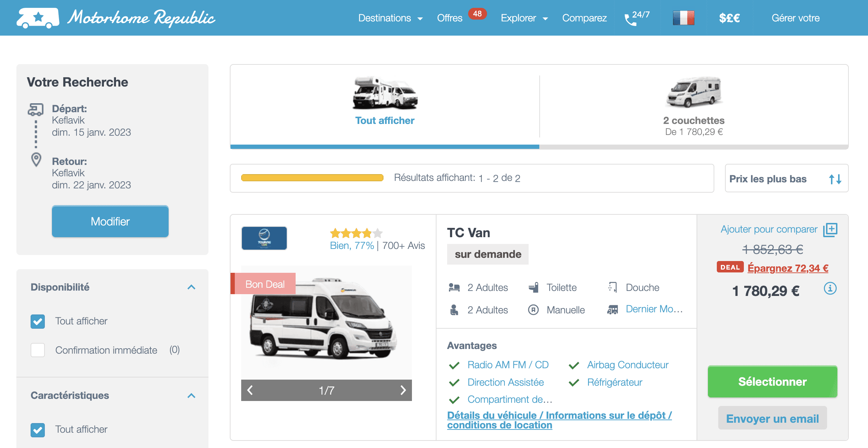Click the red DEAL badge
The height and width of the screenshot is (448, 868).
[730, 267]
